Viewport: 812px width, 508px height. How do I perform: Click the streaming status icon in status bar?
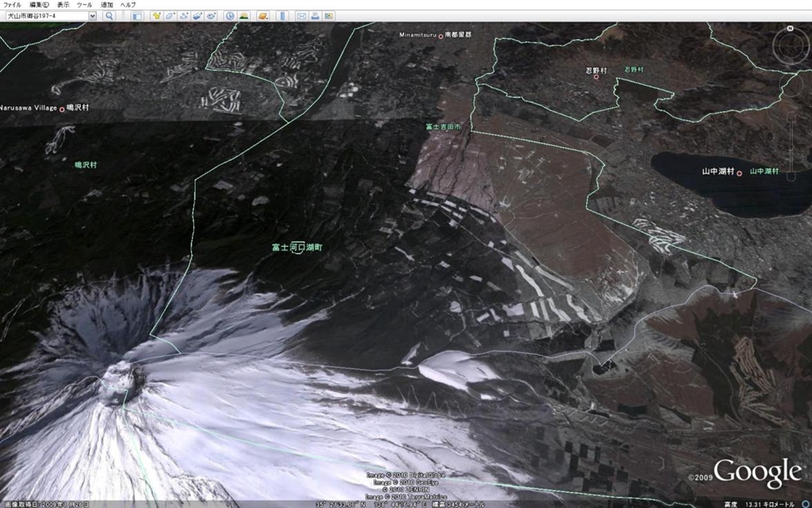[806, 504]
